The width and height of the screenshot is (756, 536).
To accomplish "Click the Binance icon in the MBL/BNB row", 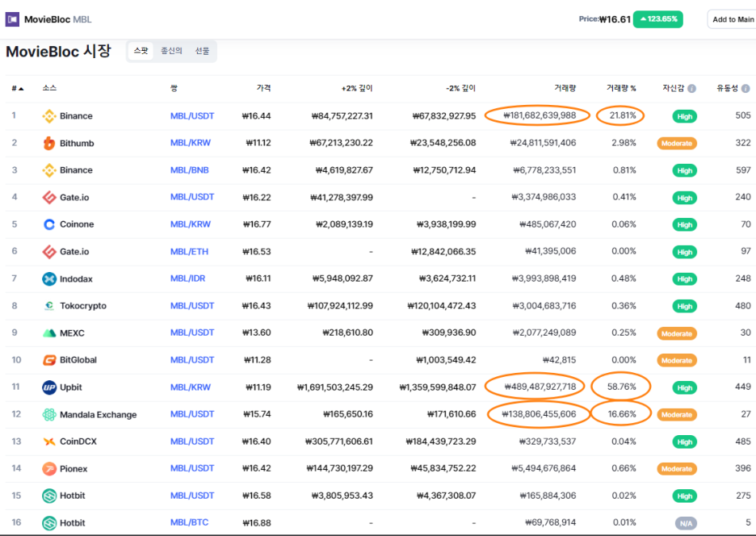I will click(x=49, y=170).
